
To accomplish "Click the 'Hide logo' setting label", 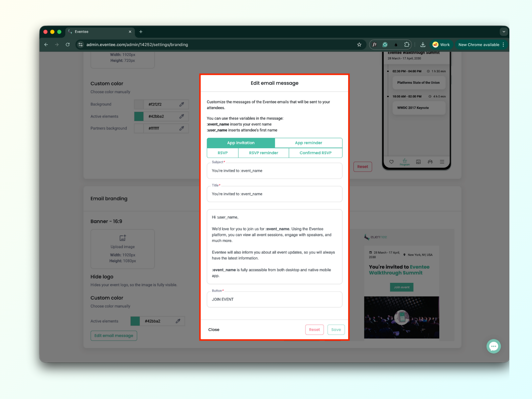I will click(102, 277).
